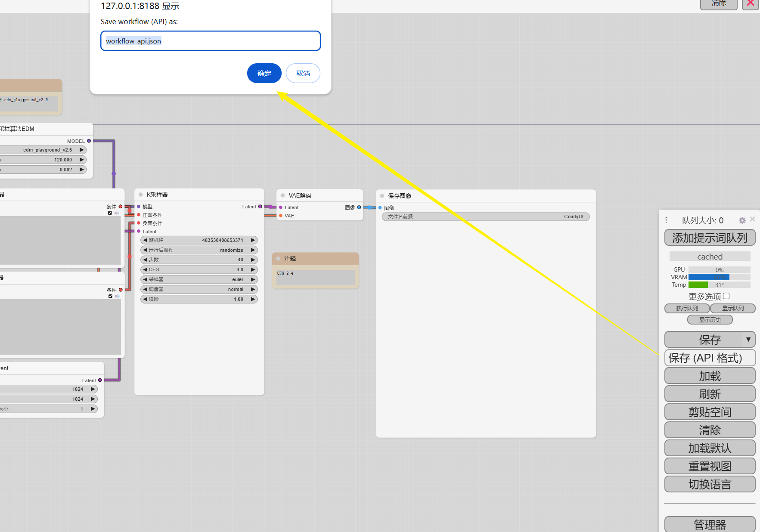Click the queue panel drag handle dots
This screenshot has height=532, width=760.
(666, 220)
